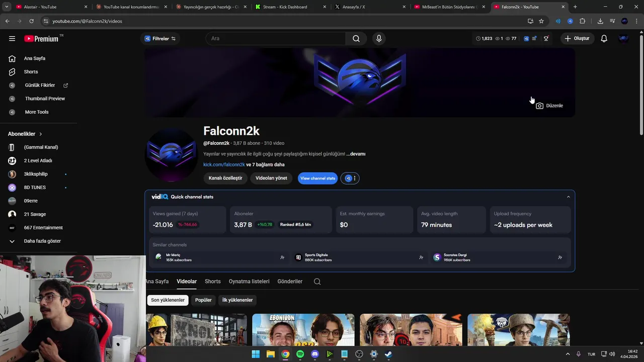Open the vidIQ Filtreler dropdown
Image resolution: width=644 pixels, height=362 pixels.
160,39
